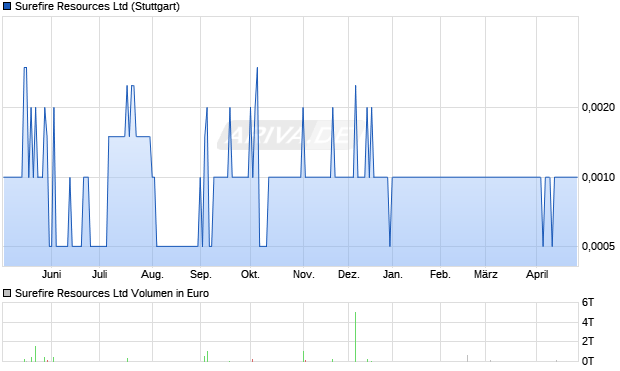Click the blue Surefire Resources legend square
This screenshot has height=371, width=620.
click(x=7, y=6)
